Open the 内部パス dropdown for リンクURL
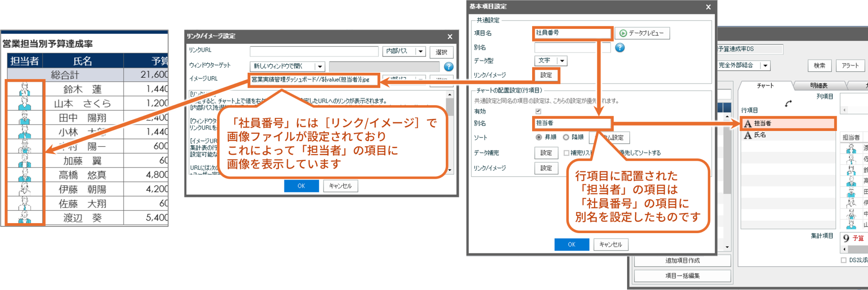The width and height of the screenshot is (868, 290). (420, 51)
